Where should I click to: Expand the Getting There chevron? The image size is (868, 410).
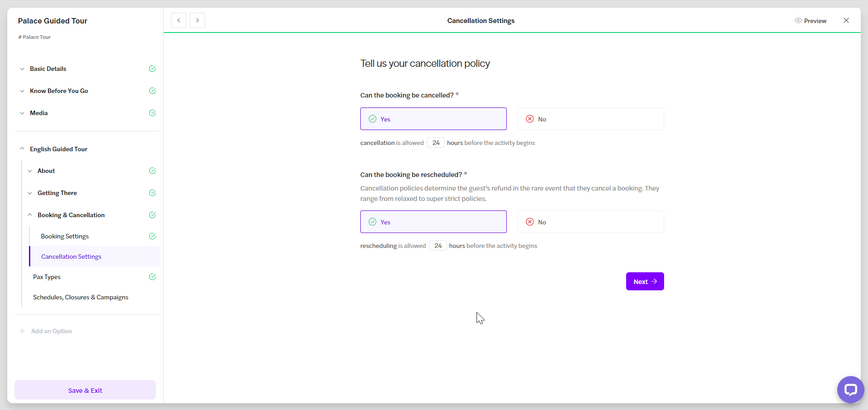coord(30,193)
